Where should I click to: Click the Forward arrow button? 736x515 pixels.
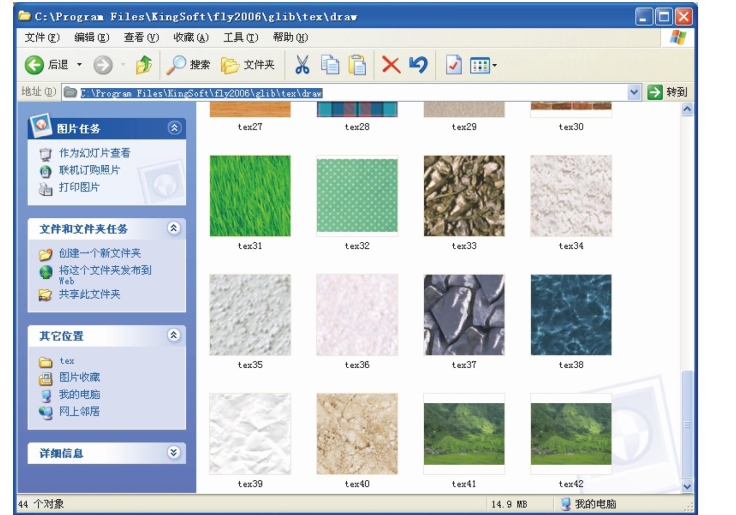(103, 65)
